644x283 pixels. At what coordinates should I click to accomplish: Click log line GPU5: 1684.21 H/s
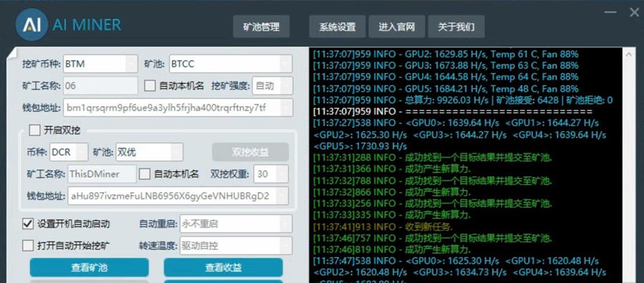(446, 88)
